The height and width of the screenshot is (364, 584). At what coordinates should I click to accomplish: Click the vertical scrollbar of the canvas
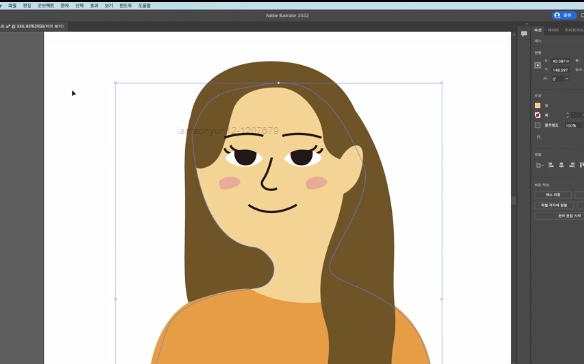click(x=514, y=200)
